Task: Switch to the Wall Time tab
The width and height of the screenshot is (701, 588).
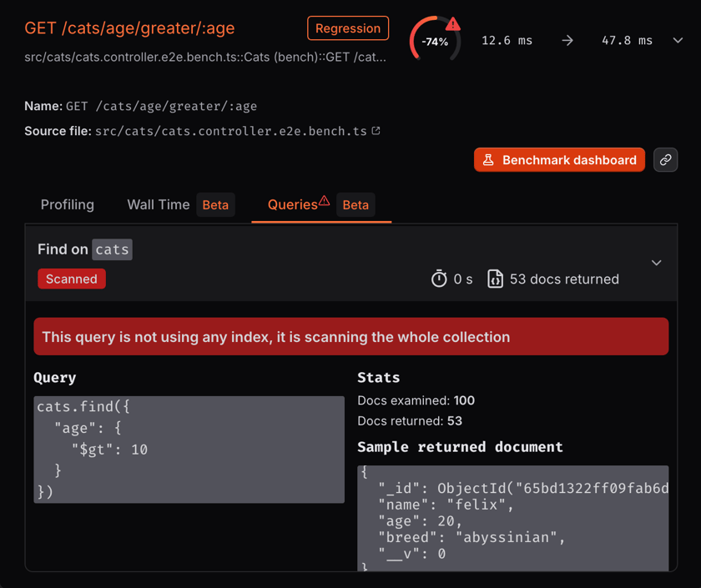Action: [x=159, y=204]
